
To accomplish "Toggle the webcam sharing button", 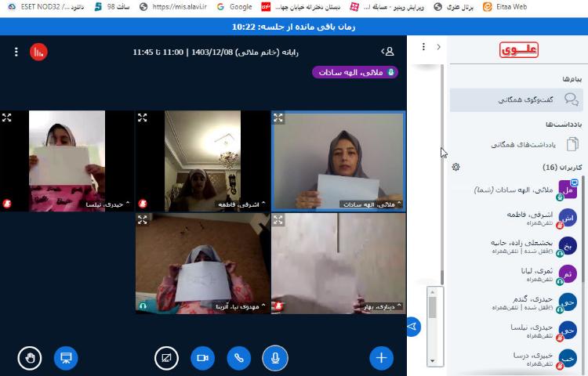I will tap(202, 358).
